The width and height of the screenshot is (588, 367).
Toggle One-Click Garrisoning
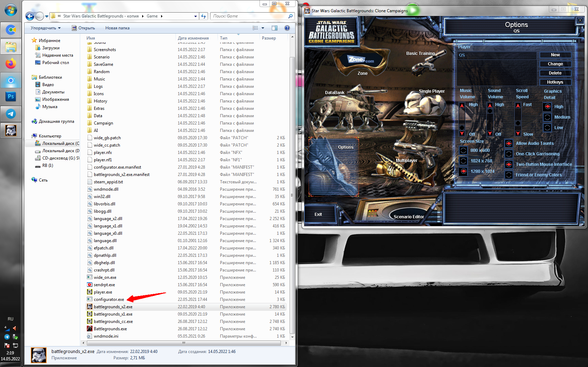(x=509, y=154)
